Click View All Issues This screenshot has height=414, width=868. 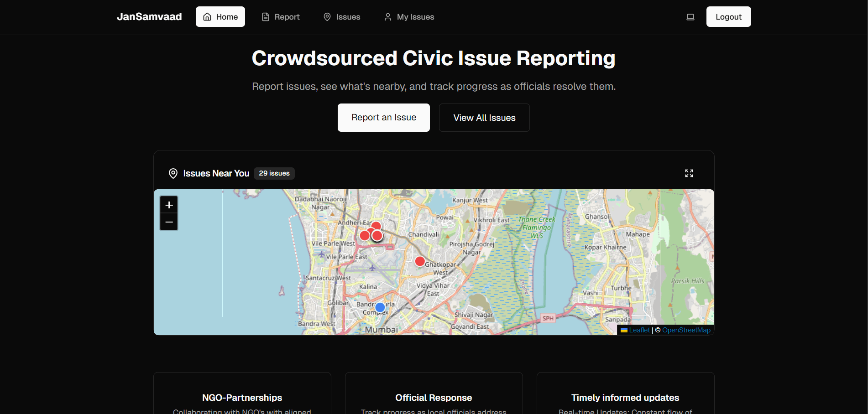484,117
